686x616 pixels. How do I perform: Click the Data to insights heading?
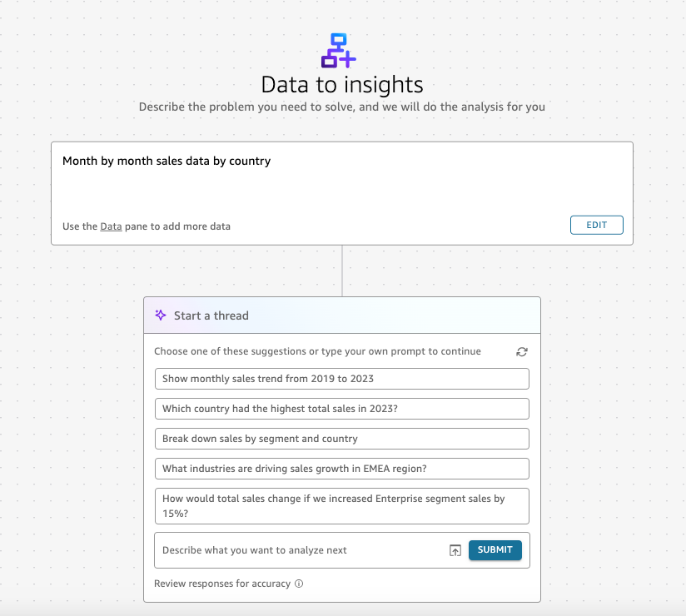click(342, 85)
